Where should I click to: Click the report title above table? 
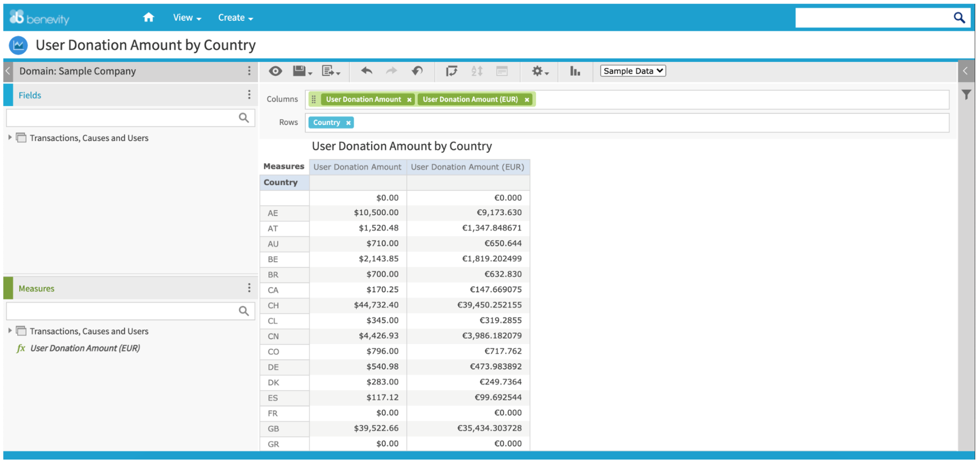pos(402,146)
